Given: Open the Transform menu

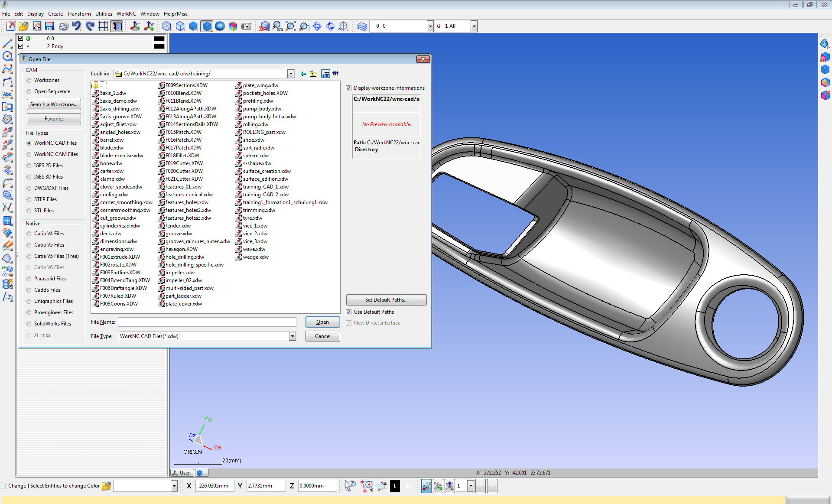Looking at the screenshot, I should coord(79,14).
